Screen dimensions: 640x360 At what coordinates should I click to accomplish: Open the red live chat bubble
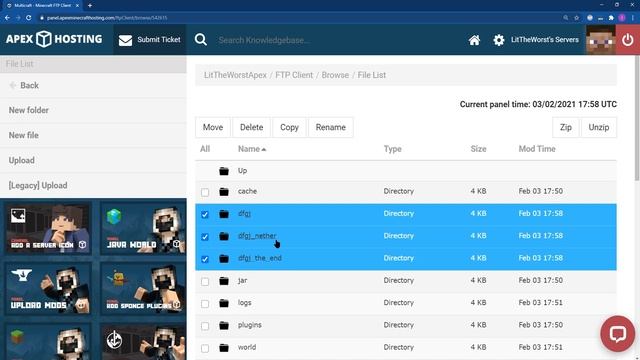[618, 333]
